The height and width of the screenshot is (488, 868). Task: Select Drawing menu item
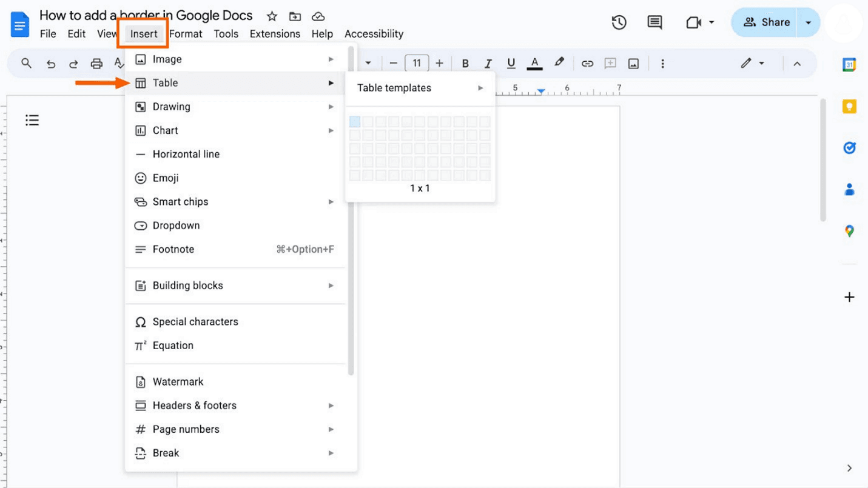[236, 107]
